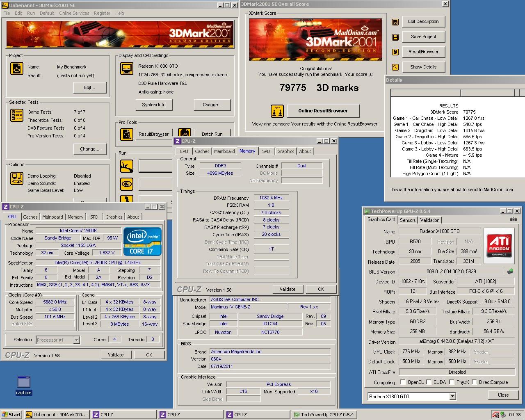The width and height of the screenshot is (525, 420).
Task: Switch to Caches tab in CPU CPU-Z window
Action: [30, 217]
